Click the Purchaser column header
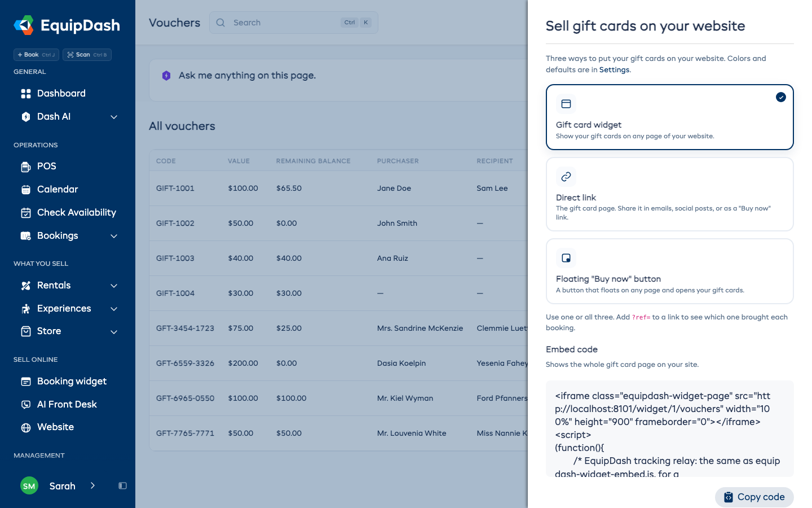812x508 pixels. [x=398, y=161]
